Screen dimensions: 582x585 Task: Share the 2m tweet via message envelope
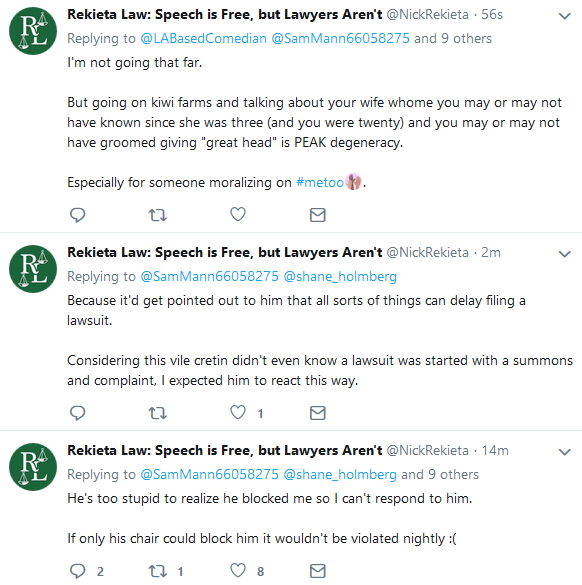coord(317,413)
